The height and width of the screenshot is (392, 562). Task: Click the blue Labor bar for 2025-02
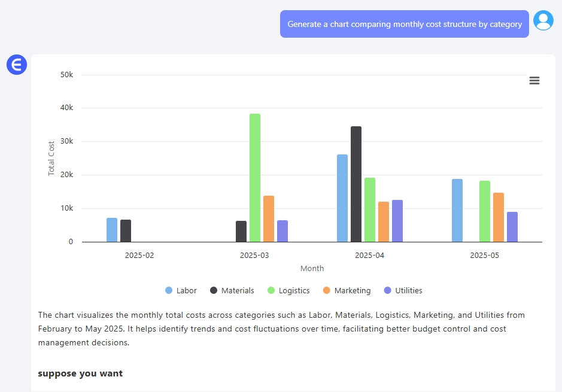click(x=112, y=230)
